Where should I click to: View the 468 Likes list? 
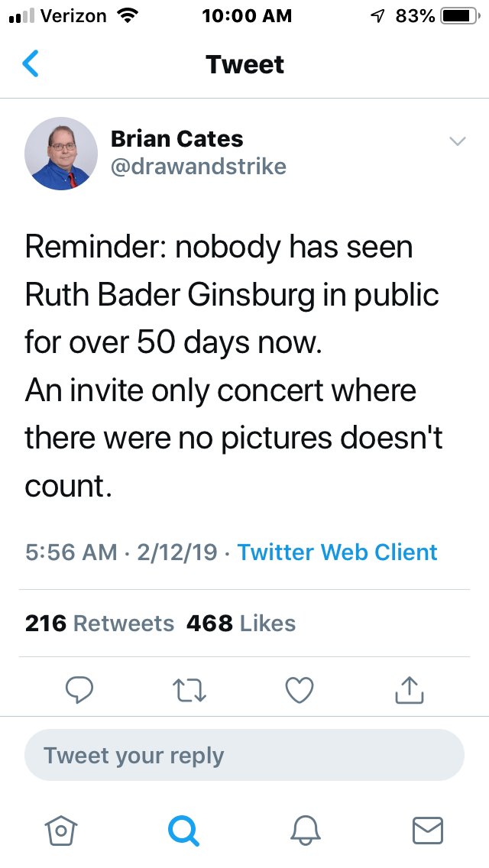click(x=241, y=623)
